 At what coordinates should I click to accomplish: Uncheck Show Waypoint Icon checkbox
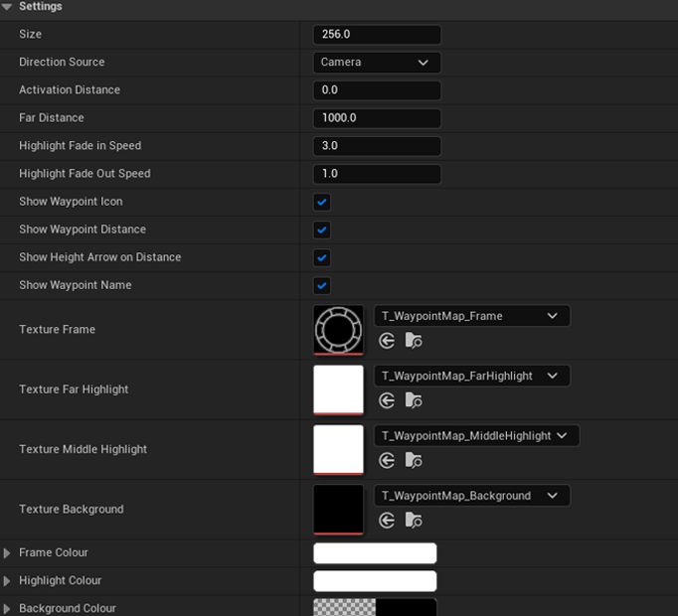pyautogui.click(x=322, y=202)
